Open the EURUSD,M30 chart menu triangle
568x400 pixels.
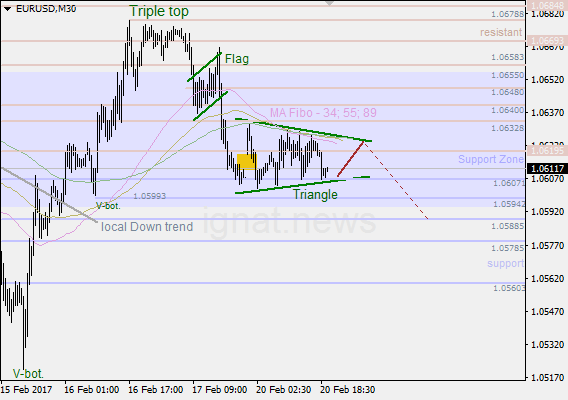click(x=7, y=9)
